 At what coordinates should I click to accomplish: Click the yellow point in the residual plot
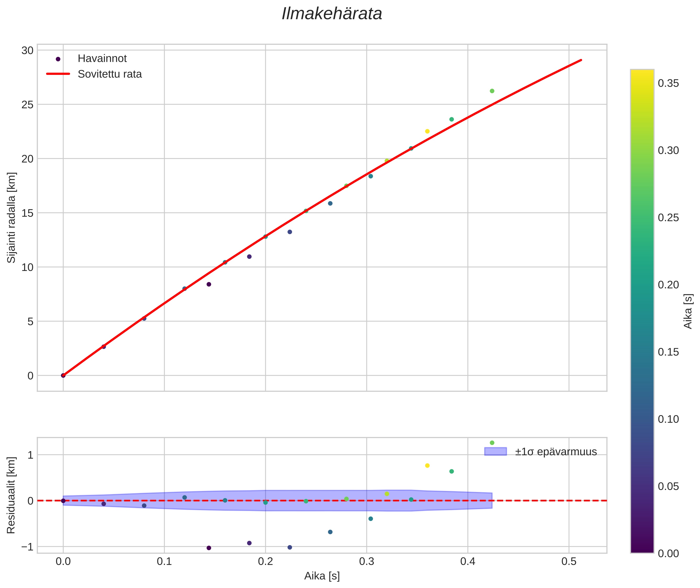tap(427, 466)
